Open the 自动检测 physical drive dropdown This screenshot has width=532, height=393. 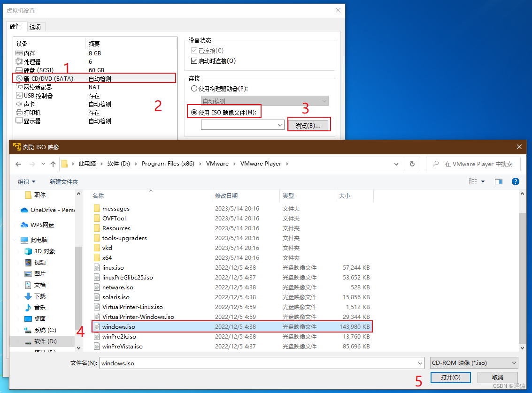(x=324, y=101)
